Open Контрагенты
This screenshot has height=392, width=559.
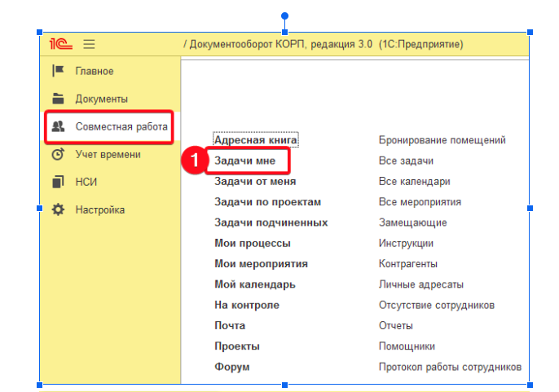[x=407, y=264]
